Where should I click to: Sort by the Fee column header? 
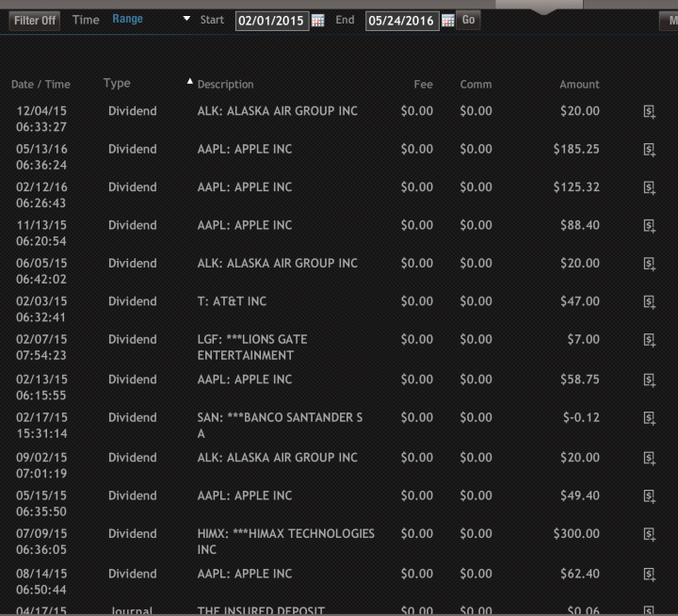[424, 84]
